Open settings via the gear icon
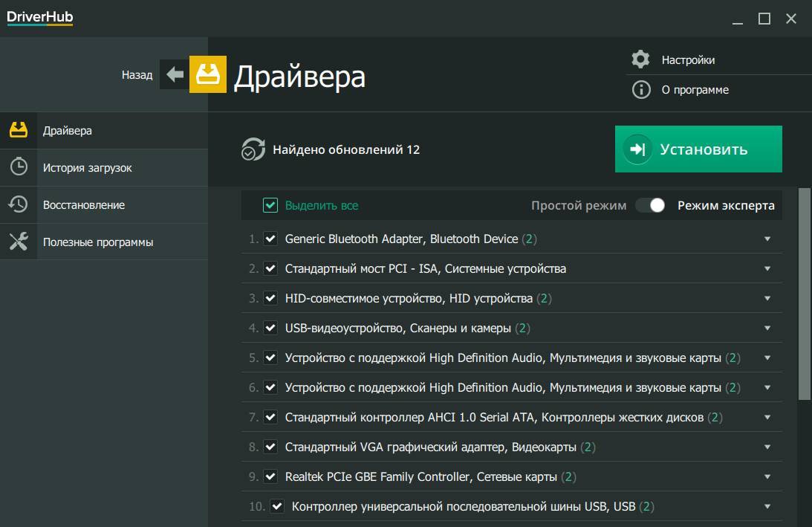This screenshot has width=812, height=527. click(640, 59)
